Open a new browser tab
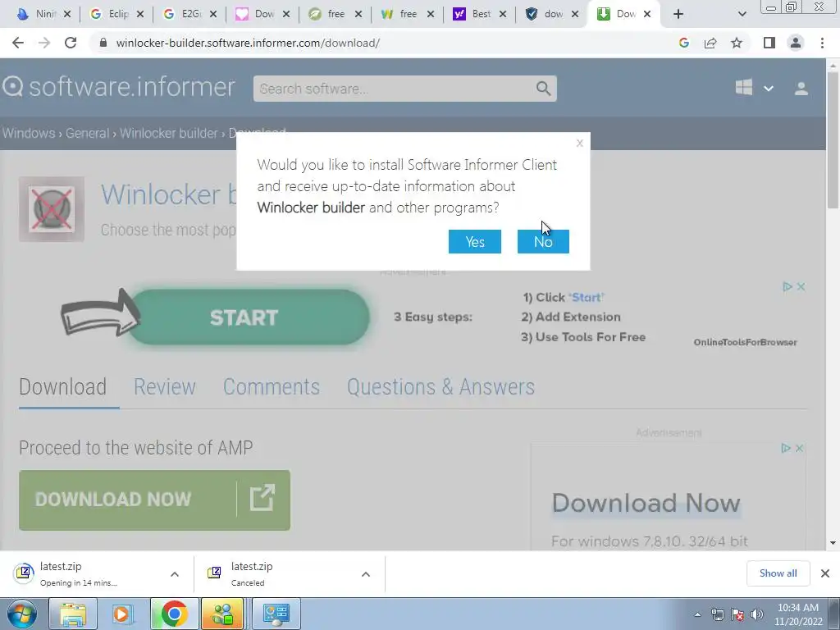Image resolution: width=840 pixels, height=630 pixels. 678,14
